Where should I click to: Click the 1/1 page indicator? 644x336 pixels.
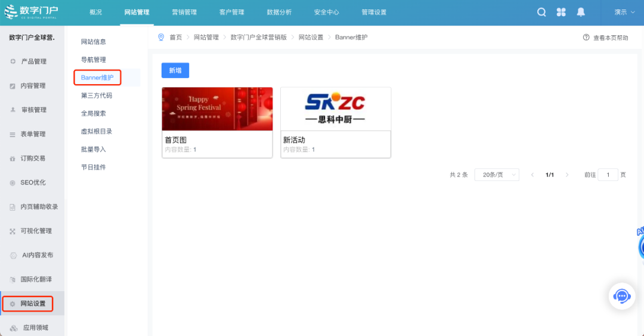click(x=550, y=175)
